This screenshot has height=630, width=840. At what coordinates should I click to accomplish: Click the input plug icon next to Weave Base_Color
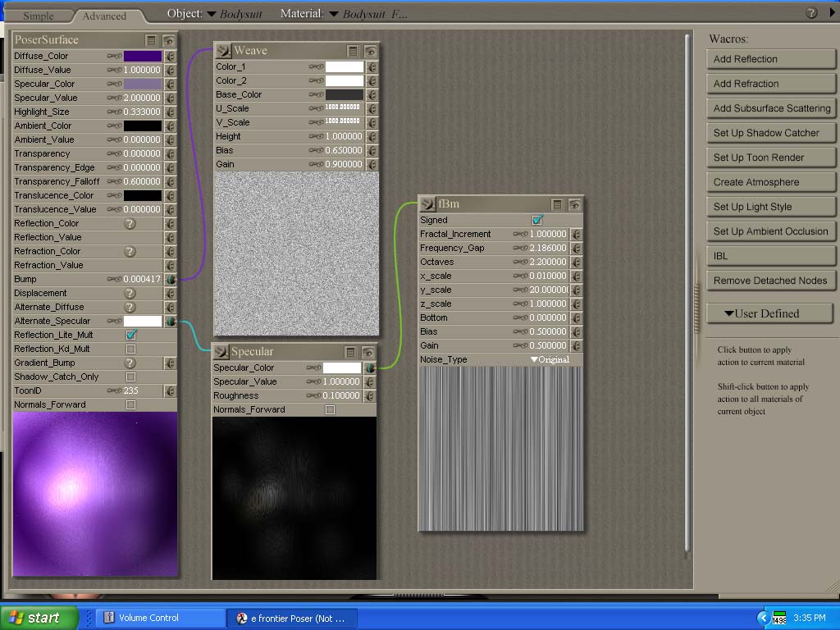[x=372, y=95]
